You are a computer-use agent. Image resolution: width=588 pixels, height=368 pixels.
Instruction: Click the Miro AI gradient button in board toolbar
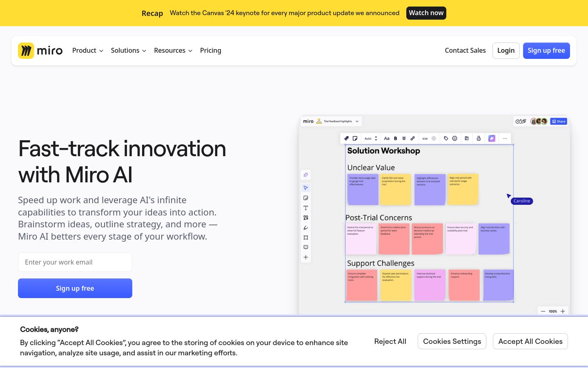click(492, 138)
